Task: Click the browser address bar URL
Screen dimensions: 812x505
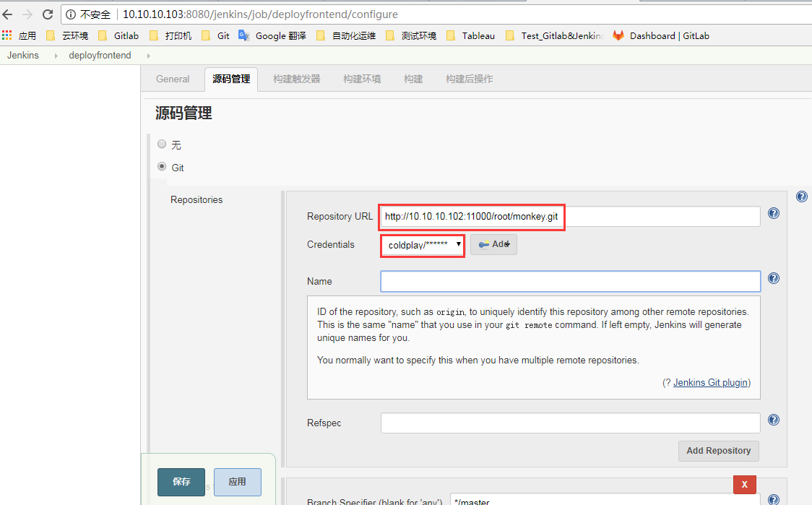Action: click(x=260, y=14)
